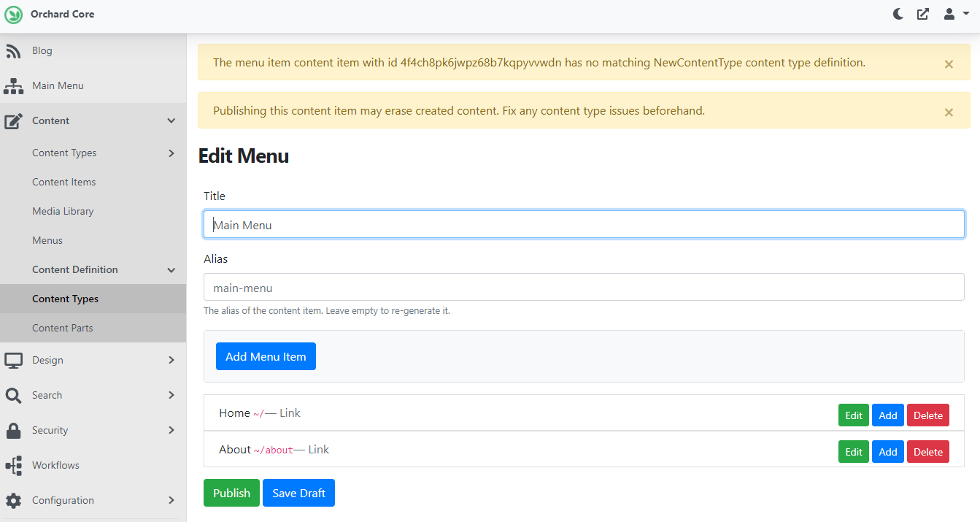Expand the Security section chevron

pos(171,431)
